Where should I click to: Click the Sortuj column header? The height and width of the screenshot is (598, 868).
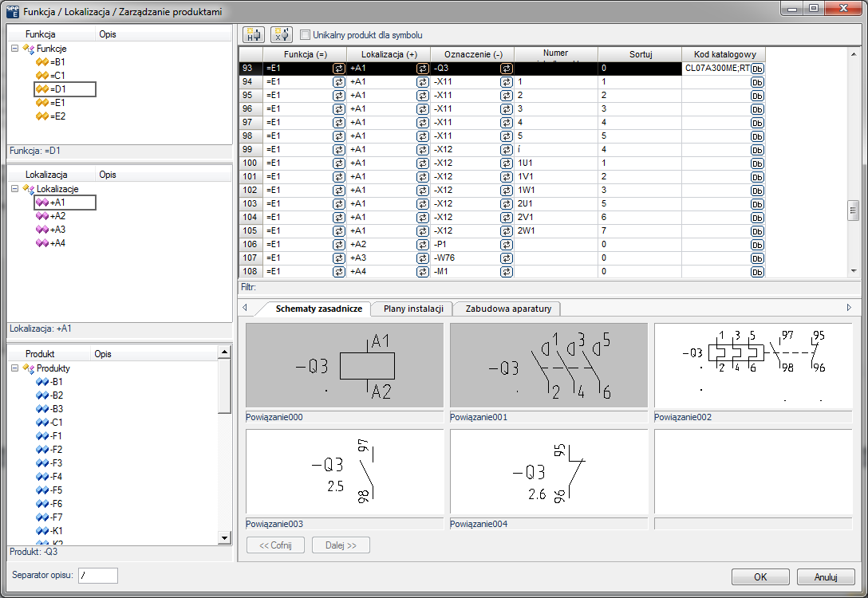click(x=640, y=54)
